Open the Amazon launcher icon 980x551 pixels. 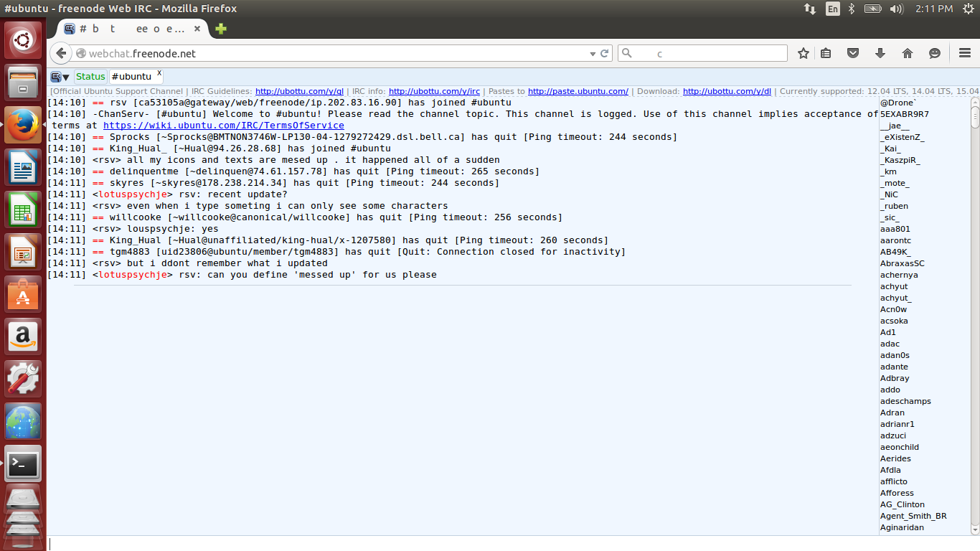[x=24, y=336]
